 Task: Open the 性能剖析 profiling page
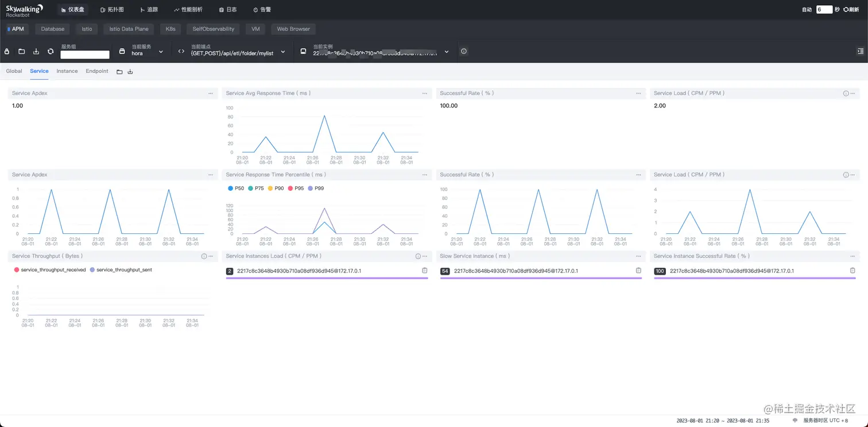click(188, 10)
